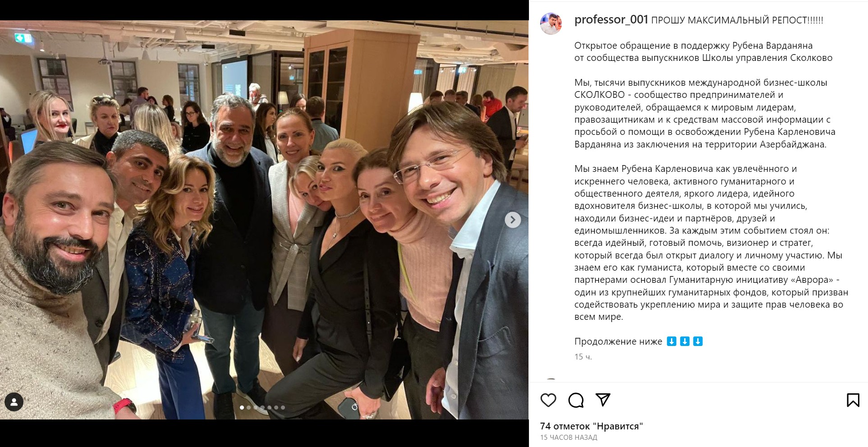The image size is (868, 447).
Task: Click the first blue down-arrow emoji
Action: pos(671,341)
